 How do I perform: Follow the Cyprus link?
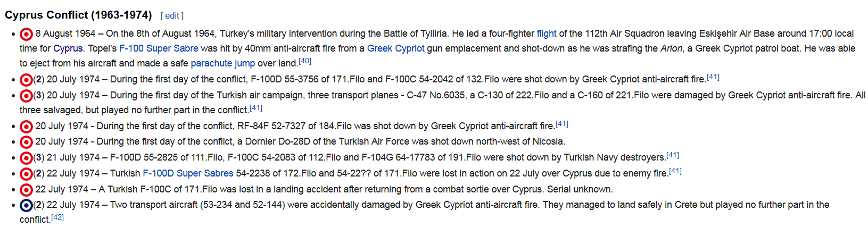(68, 48)
